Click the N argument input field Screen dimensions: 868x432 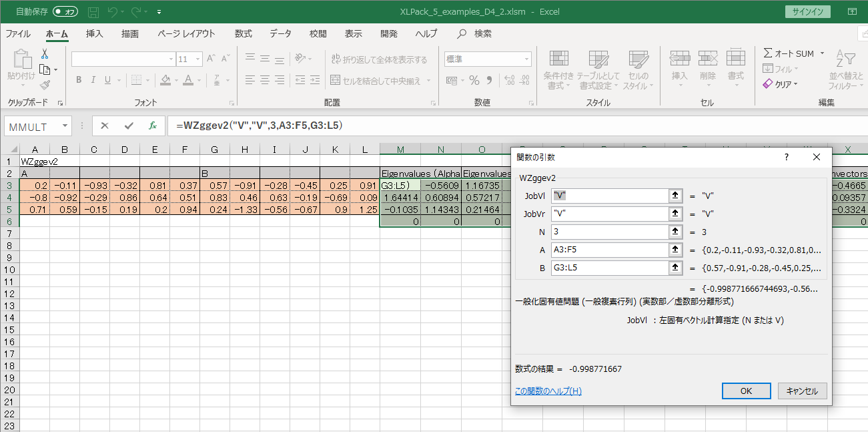point(610,232)
